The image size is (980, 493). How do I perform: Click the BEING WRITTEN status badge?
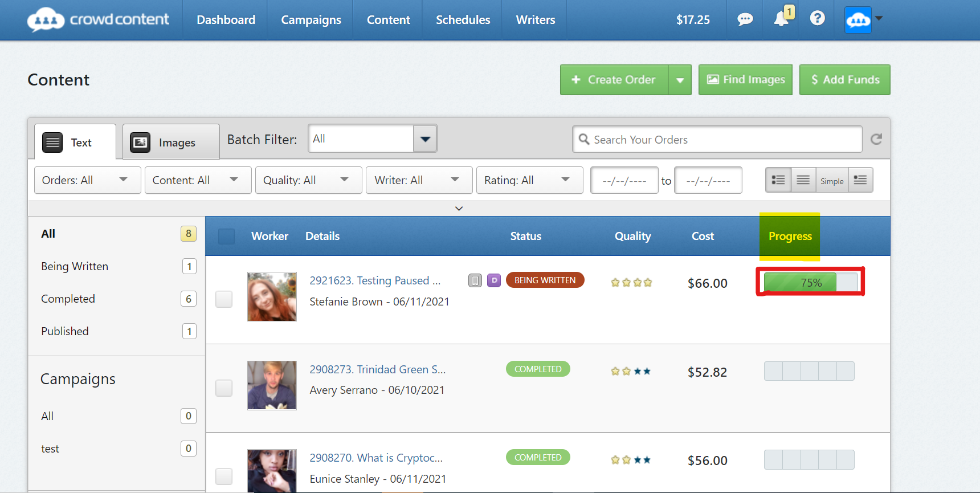point(545,280)
